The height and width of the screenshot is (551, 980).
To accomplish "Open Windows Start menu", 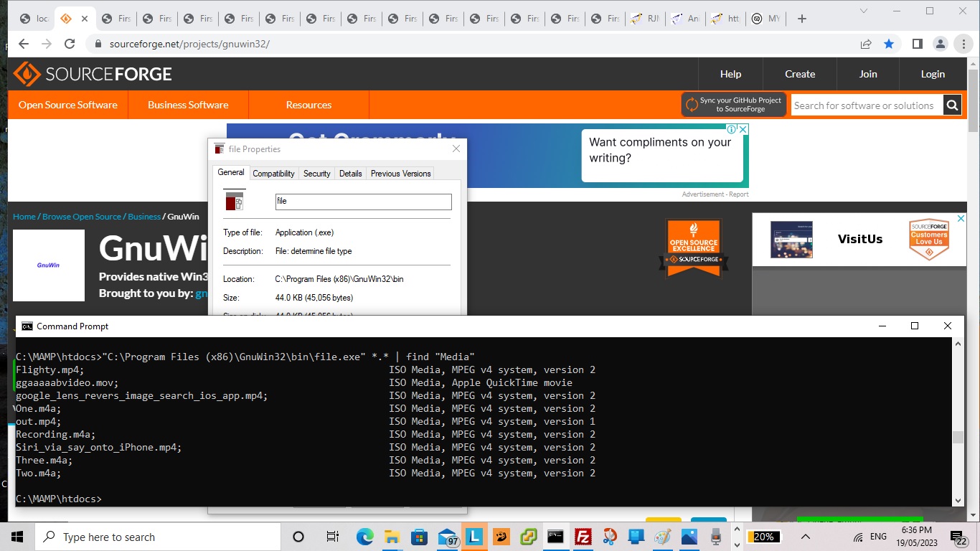I will (x=17, y=537).
